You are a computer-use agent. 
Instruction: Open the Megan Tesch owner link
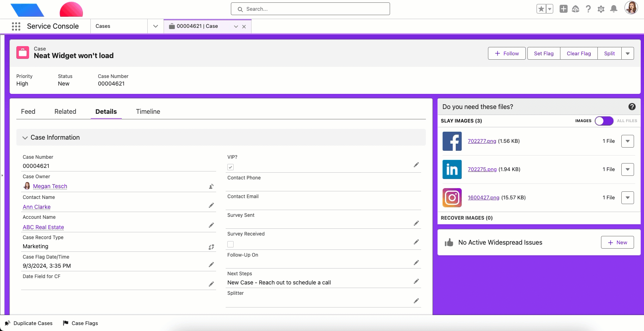pos(50,186)
